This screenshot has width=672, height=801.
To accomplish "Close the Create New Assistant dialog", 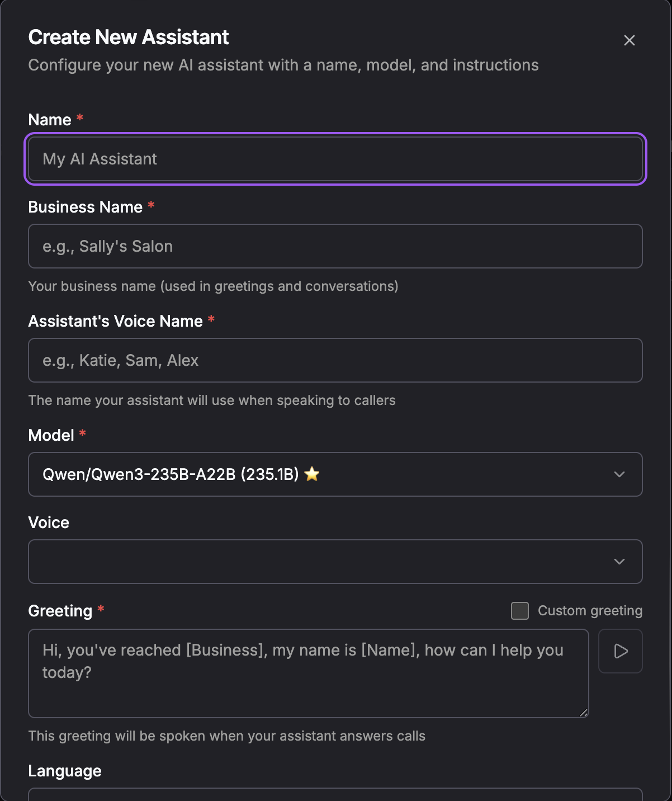I will (629, 40).
